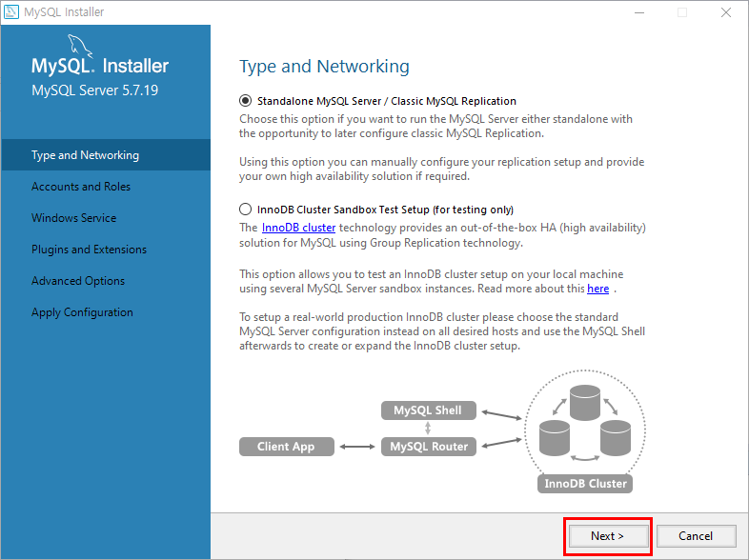This screenshot has height=560, width=749.
Task: Click the MySQL dolphin logo
Action: click(79, 46)
